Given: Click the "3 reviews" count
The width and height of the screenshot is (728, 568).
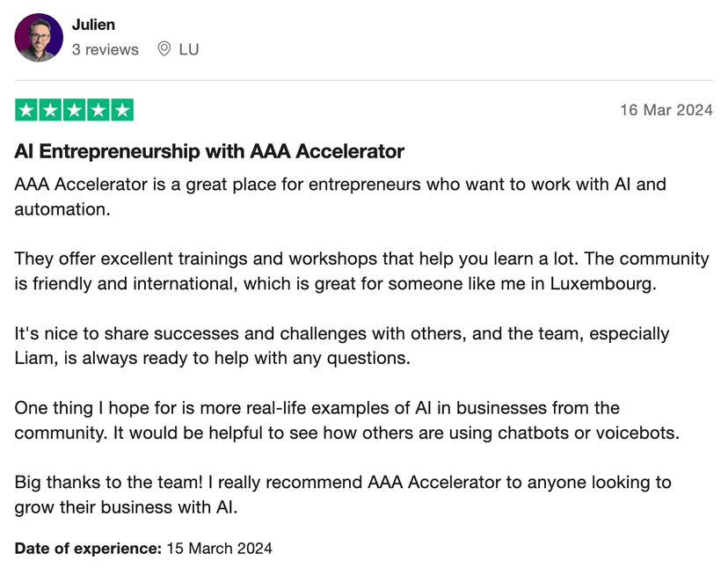Looking at the screenshot, I should pos(106,50).
